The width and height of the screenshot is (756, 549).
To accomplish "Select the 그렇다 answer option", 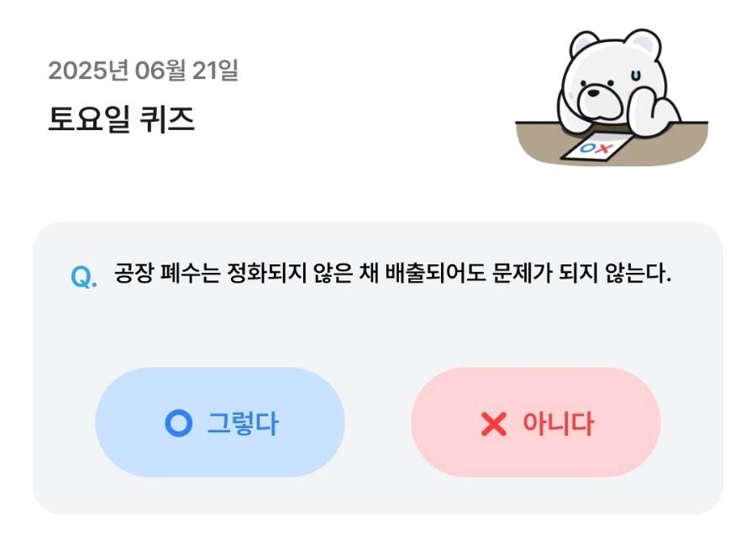I will pyautogui.click(x=220, y=422).
